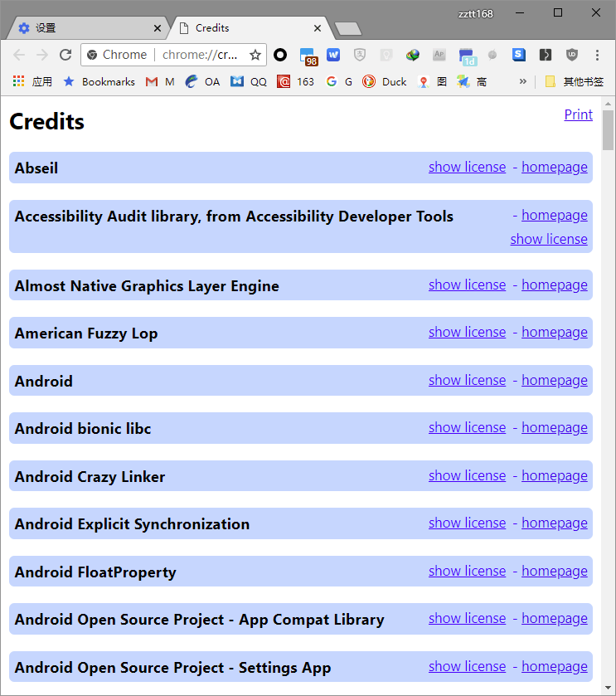Open the extension with the 98 badge

click(x=308, y=56)
